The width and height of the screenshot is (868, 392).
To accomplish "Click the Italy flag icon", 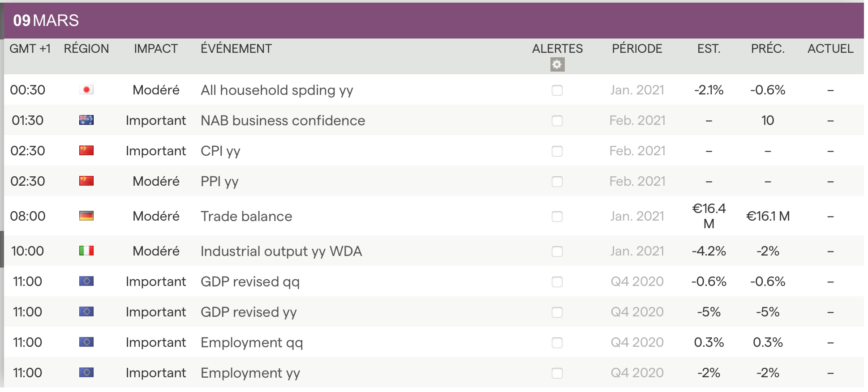I will [x=86, y=251].
